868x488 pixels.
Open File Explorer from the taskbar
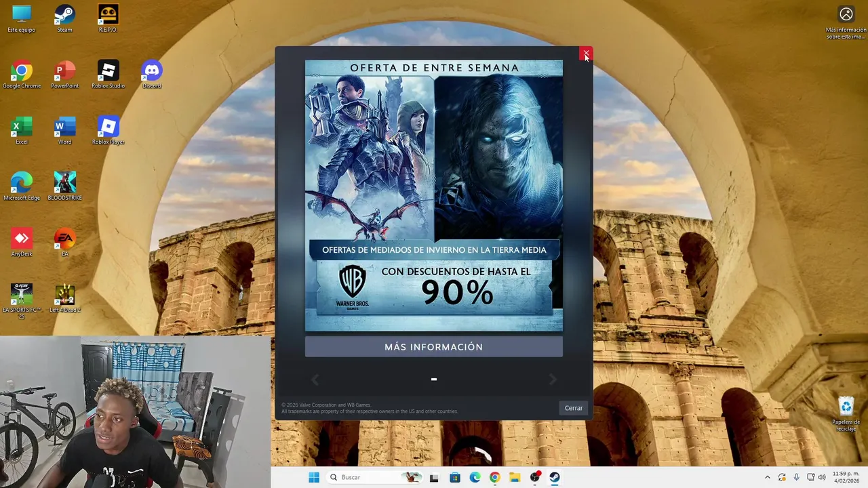(515, 477)
